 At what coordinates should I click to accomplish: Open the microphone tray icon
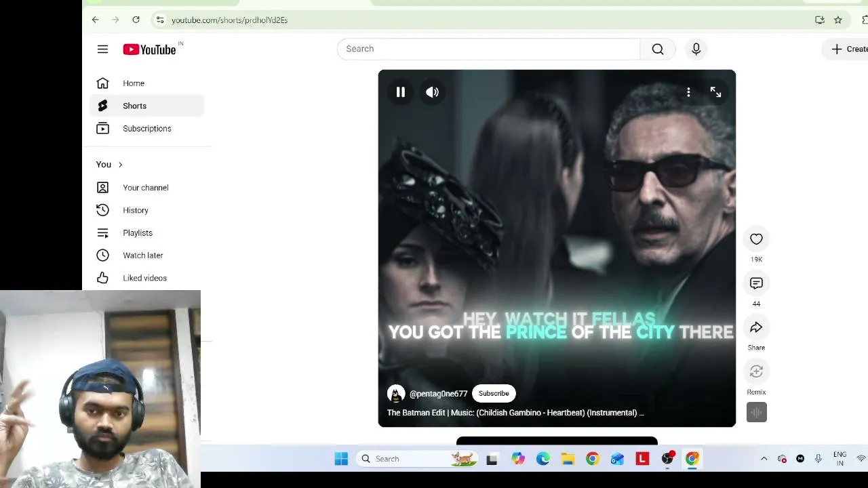point(818,459)
